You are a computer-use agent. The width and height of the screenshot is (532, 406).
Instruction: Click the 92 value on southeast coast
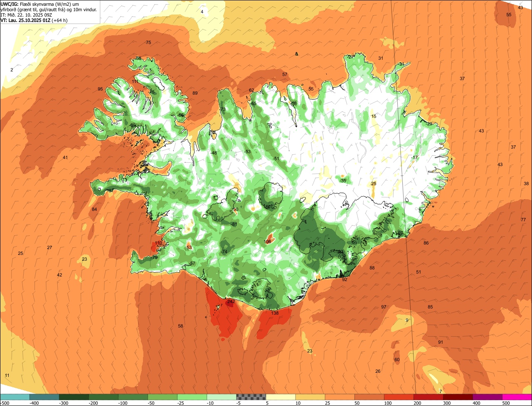pos(345,279)
